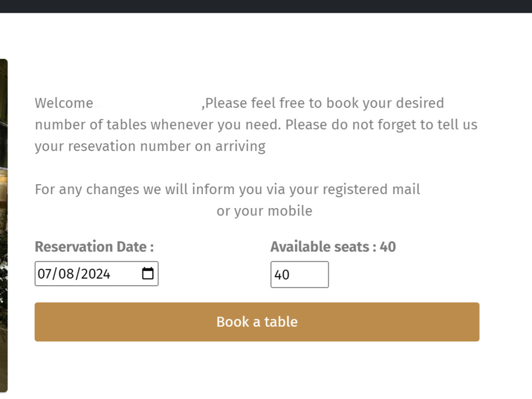532x399 pixels.
Task: Click the blank username area after Welcome
Action: point(147,103)
